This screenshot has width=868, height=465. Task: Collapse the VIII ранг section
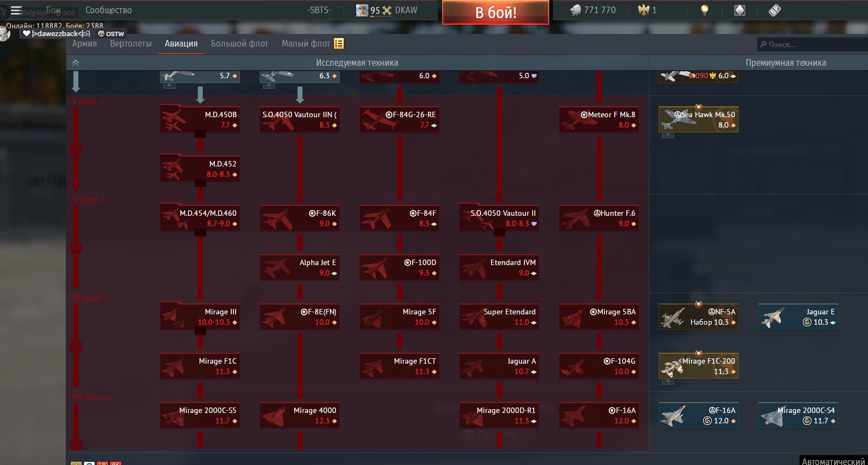point(92,397)
